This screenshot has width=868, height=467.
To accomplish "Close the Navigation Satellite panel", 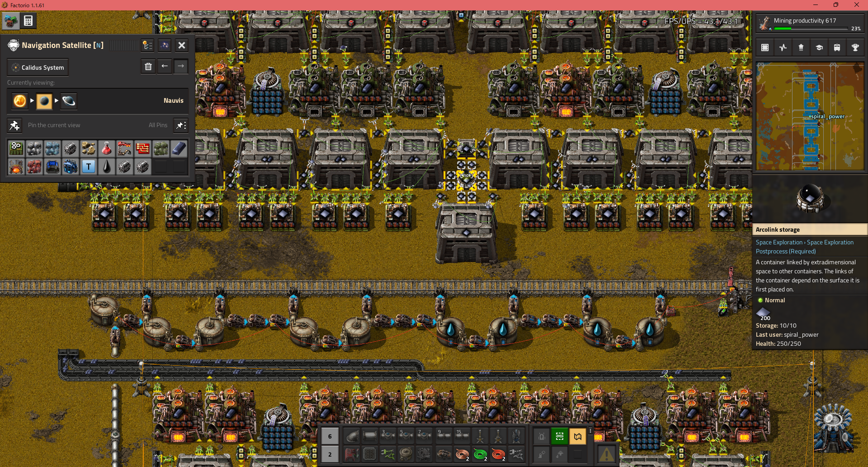I will 182,45.
